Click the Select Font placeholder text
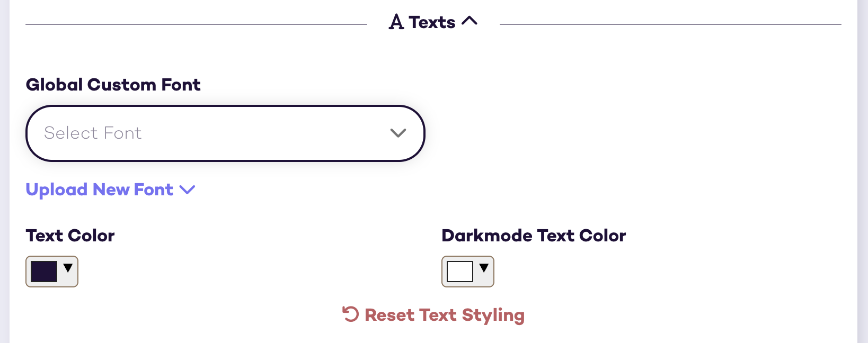The width and height of the screenshot is (868, 343). point(93,133)
